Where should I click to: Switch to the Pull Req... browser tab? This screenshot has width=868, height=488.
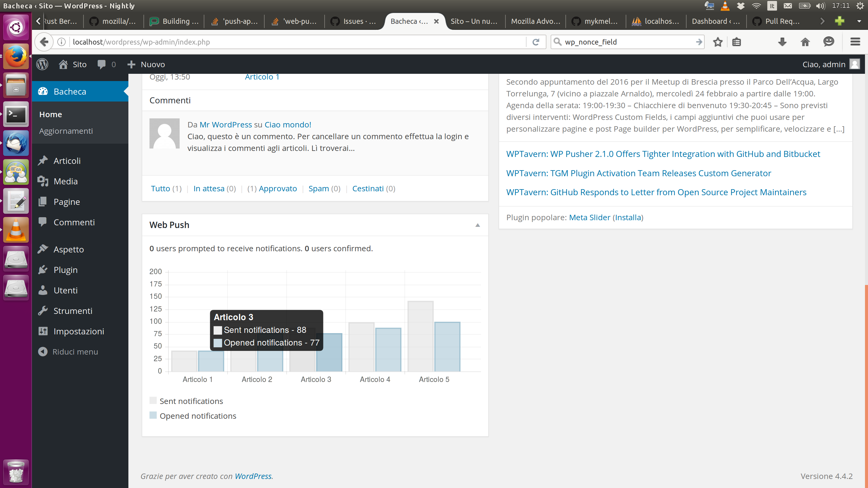pyautogui.click(x=776, y=21)
